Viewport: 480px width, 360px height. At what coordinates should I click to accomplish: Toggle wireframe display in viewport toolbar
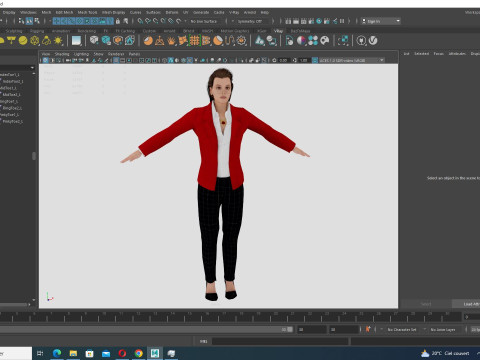coord(165,60)
